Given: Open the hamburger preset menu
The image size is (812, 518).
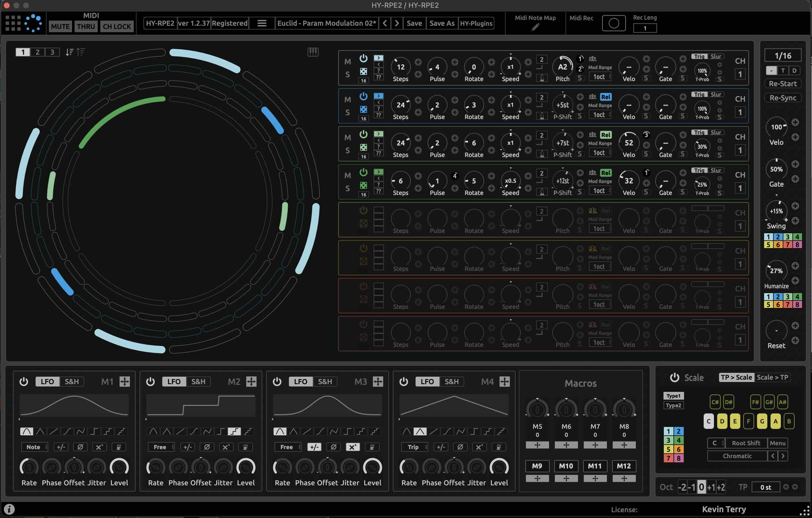Looking at the screenshot, I should click(262, 23).
